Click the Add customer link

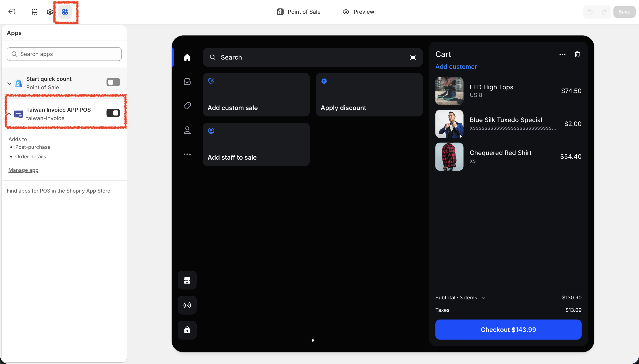[x=456, y=67]
